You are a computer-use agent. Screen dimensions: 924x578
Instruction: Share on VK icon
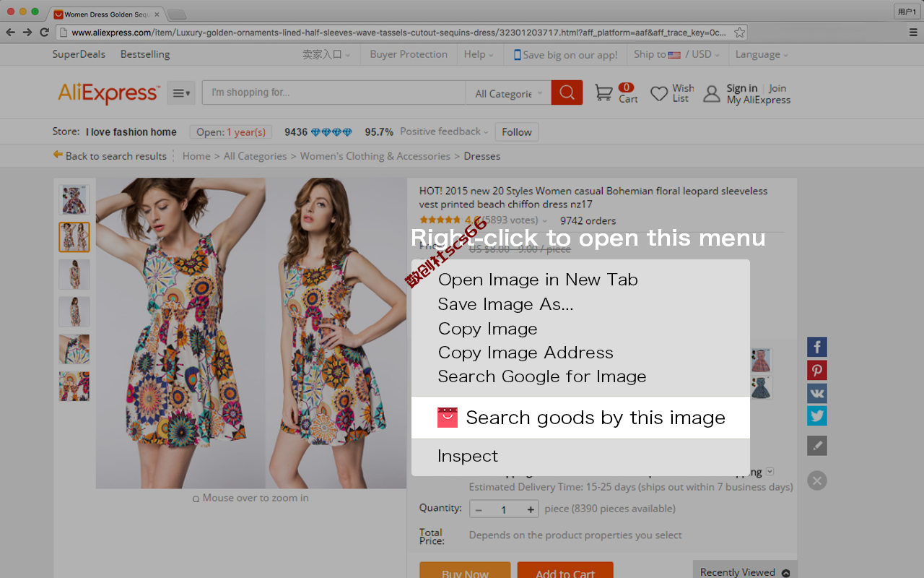pos(817,393)
